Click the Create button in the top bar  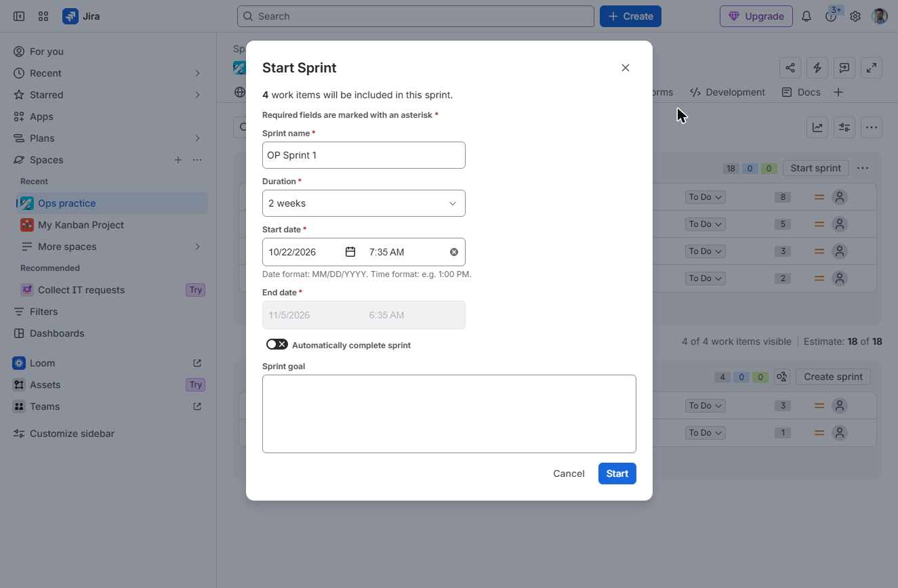point(630,16)
